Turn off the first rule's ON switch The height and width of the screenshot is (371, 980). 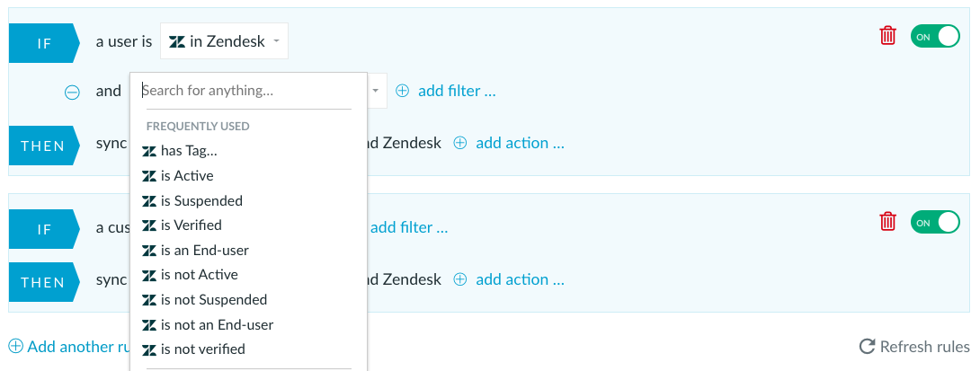[x=935, y=36]
